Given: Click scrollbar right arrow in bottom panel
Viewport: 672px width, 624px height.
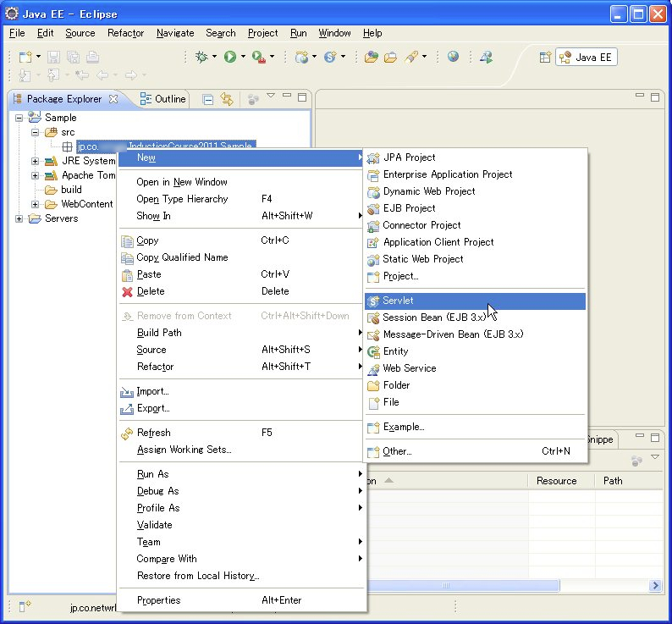Looking at the screenshot, I should (655, 585).
